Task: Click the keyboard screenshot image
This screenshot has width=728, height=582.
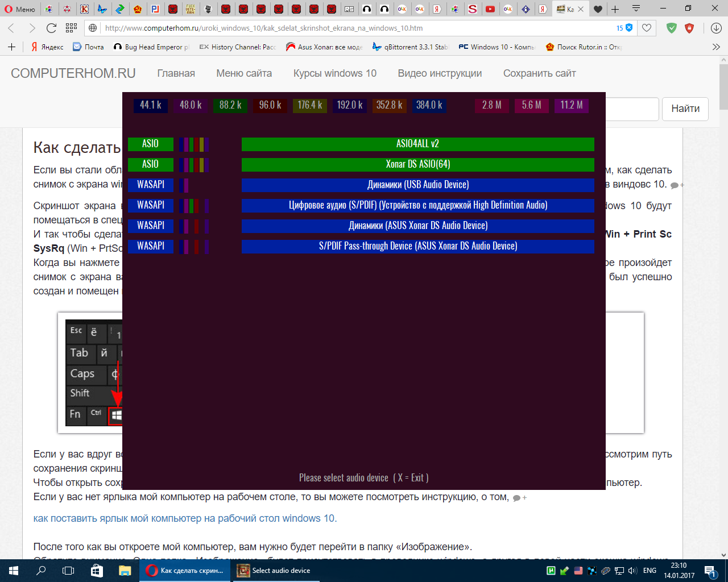Action: click(x=94, y=373)
